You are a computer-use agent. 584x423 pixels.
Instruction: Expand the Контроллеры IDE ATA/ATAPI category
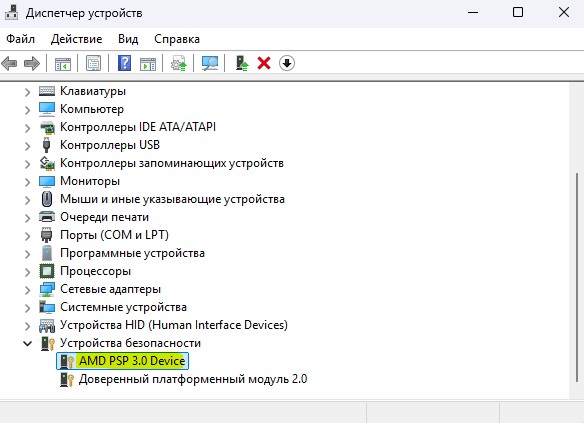[28, 128]
